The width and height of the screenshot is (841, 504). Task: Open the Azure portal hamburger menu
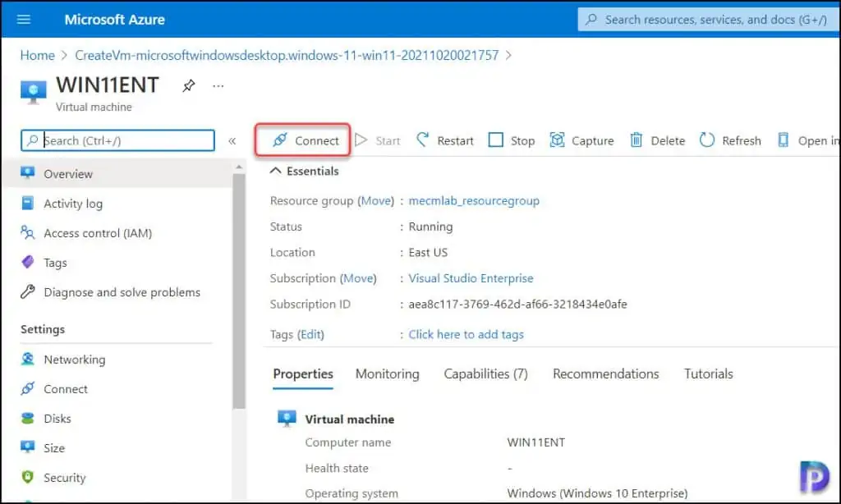click(x=24, y=20)
